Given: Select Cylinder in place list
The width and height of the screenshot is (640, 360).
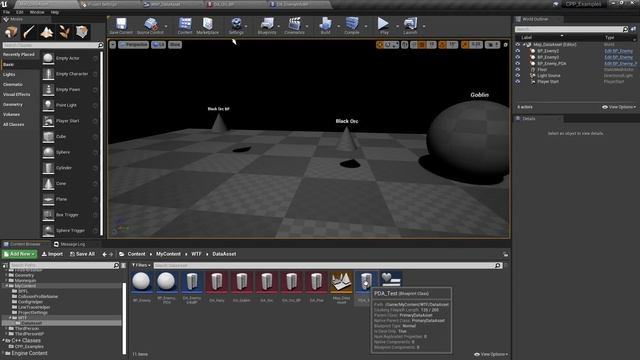Looking at the screenshot, I should (x=70, y=168).
